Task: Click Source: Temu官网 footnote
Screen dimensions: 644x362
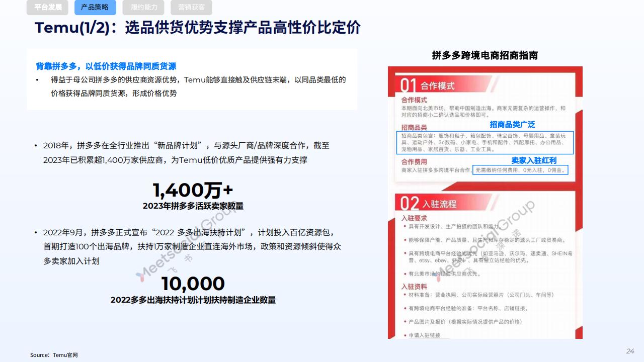Action: coord(54,355)
